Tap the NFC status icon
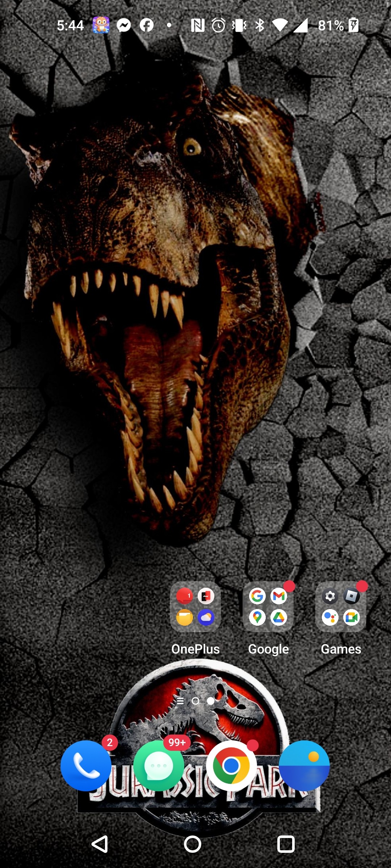 pyautogui.click(x=198, y=25)
